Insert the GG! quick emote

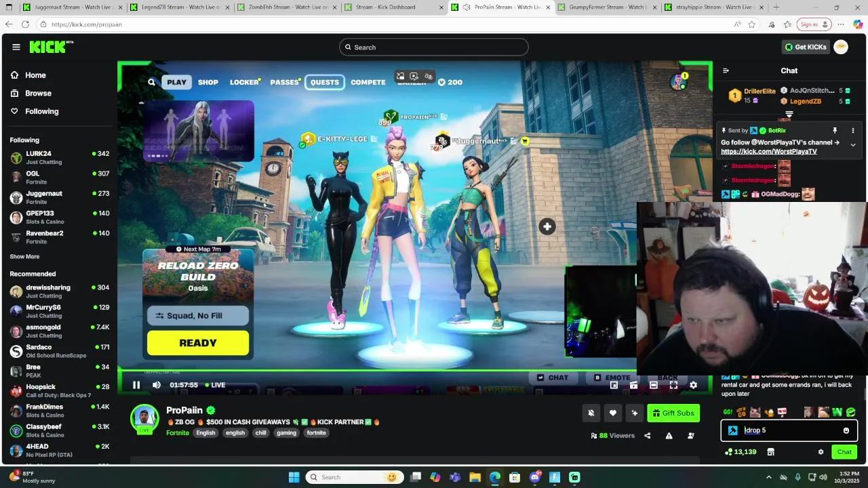coord(728,411)
